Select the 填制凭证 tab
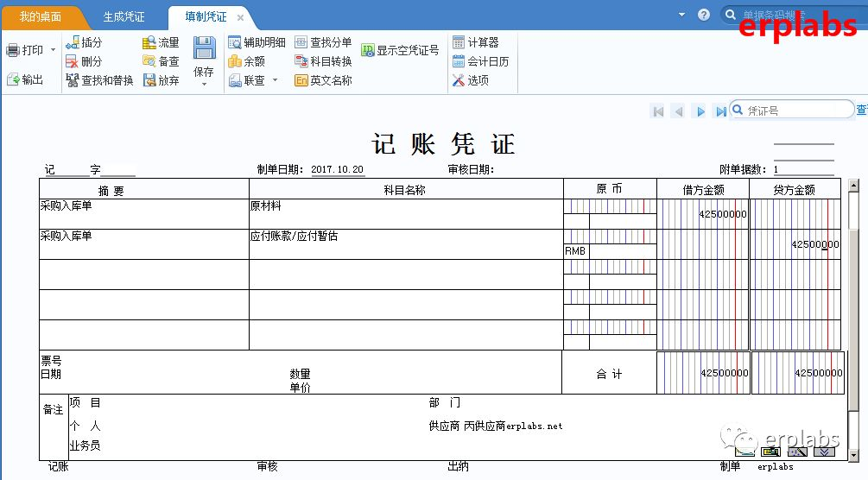 [x=206, y=16]
